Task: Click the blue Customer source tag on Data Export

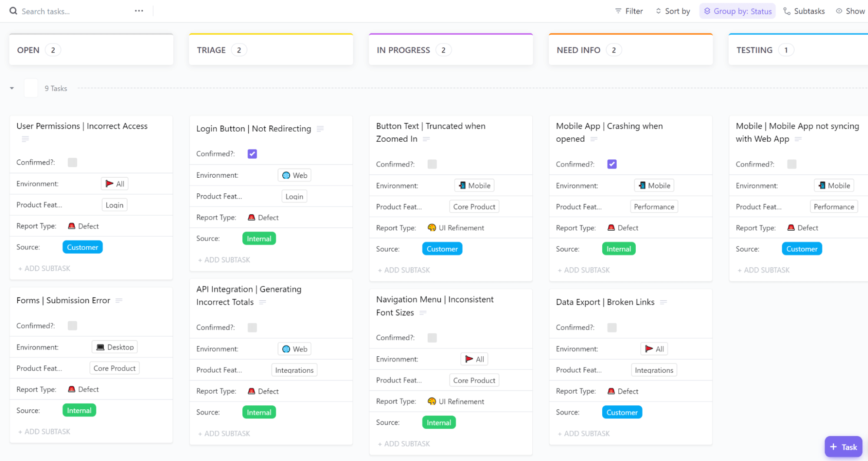Action: [x=622, y=412]
